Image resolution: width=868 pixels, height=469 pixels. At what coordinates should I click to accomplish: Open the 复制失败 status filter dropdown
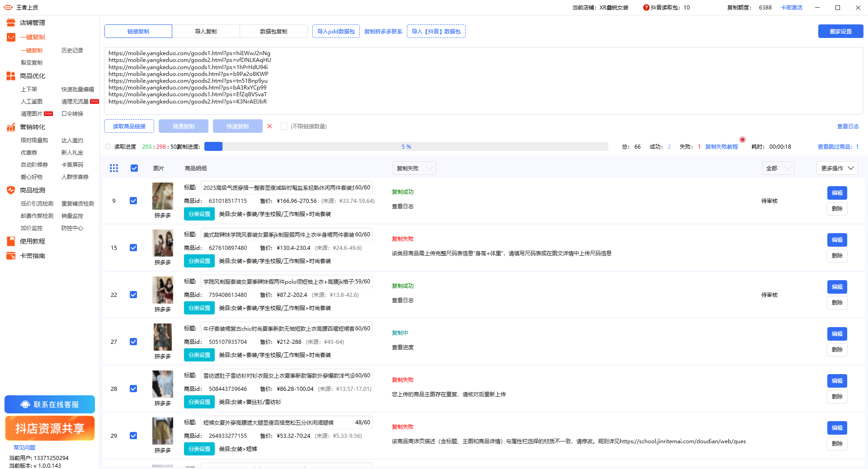tap(414, 168)
